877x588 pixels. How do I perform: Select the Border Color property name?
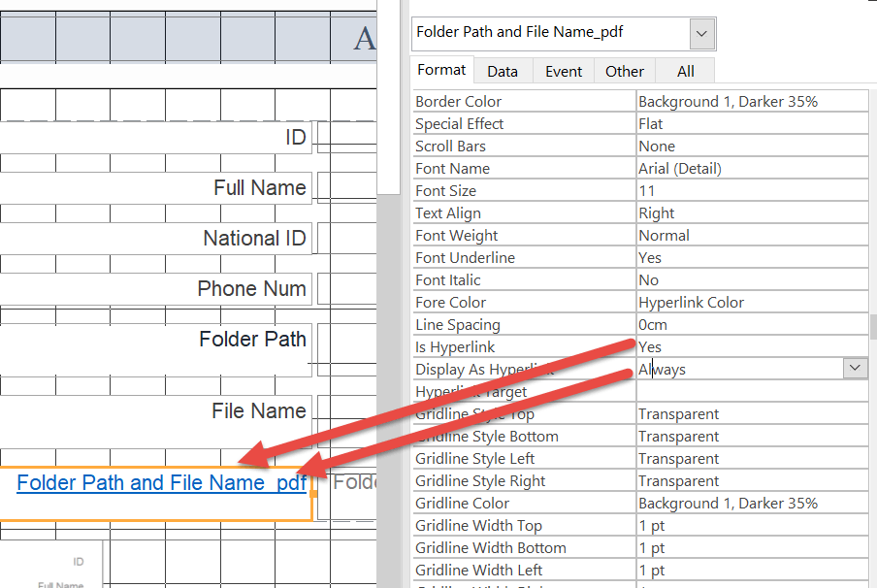click(x=458, y=101)
